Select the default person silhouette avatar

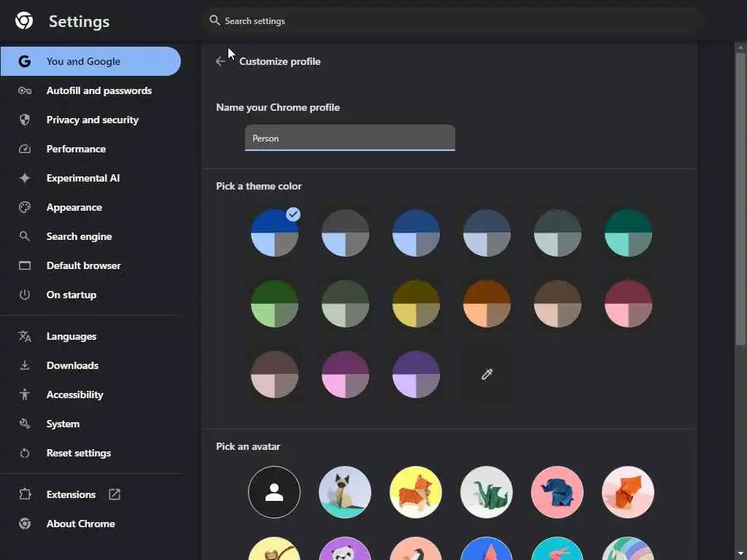click(x=274, y=492)
